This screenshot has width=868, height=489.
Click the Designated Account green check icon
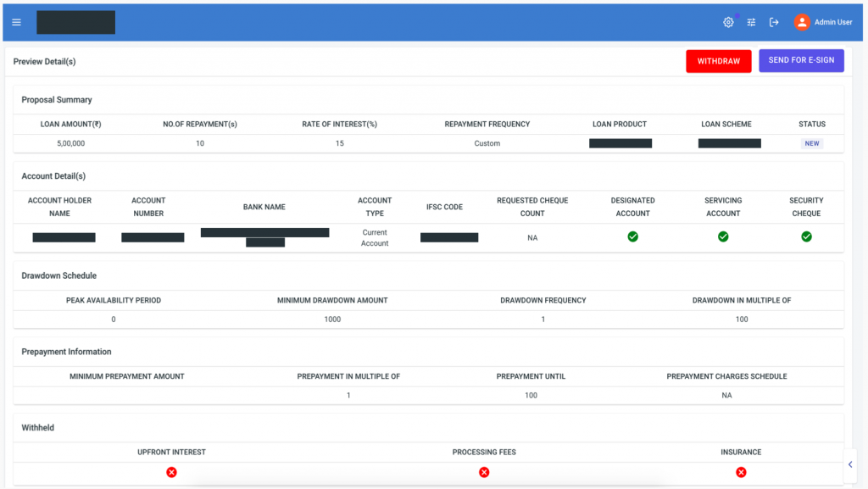pos(632,237)
